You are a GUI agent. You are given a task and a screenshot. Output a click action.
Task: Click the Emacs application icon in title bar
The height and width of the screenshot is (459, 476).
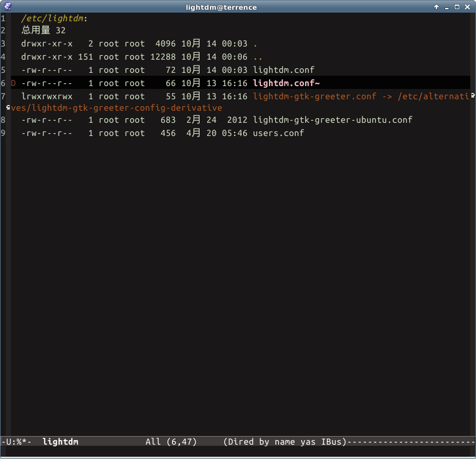tap(7, 6)
